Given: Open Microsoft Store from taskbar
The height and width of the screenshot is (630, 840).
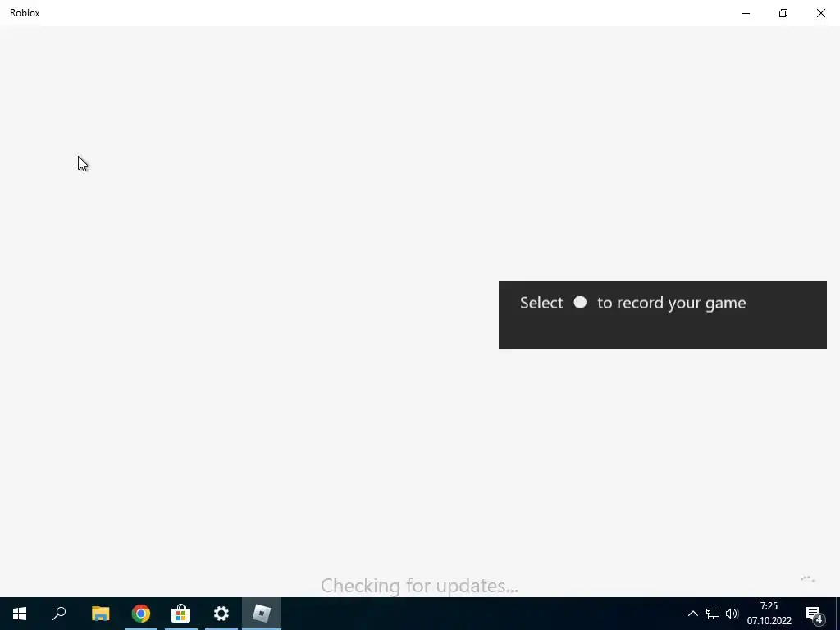Looking at the screenshot, I should 181,614.
